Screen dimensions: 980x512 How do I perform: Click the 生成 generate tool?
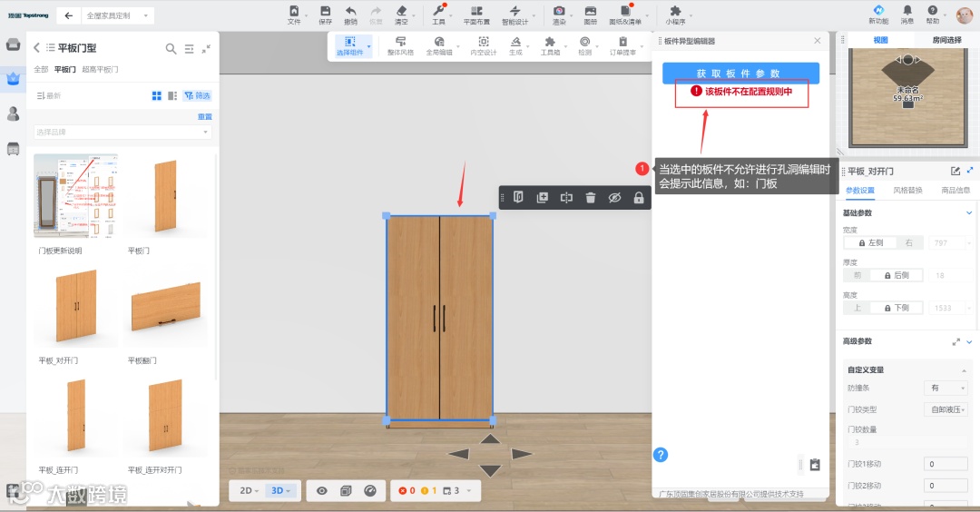tap(515, 45)
